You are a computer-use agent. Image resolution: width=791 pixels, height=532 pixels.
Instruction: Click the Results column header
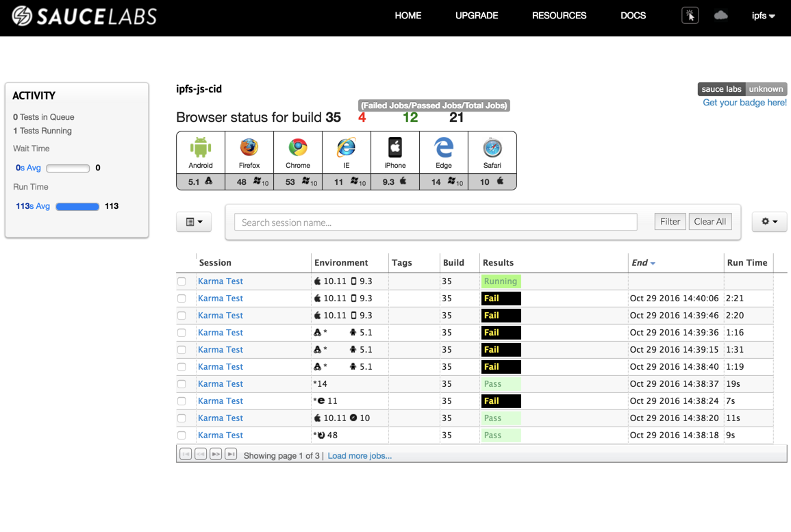pos(498,263)
